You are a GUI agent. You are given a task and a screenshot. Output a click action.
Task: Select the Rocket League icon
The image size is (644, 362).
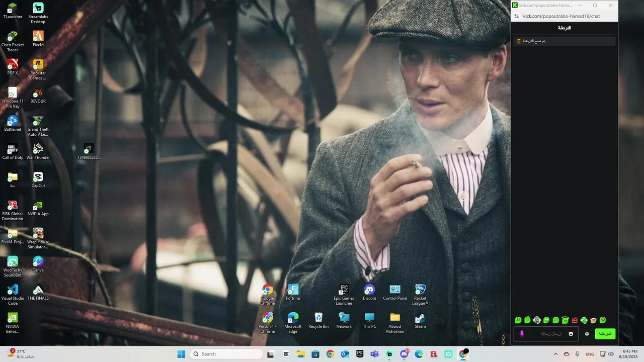tap(421, 295)
